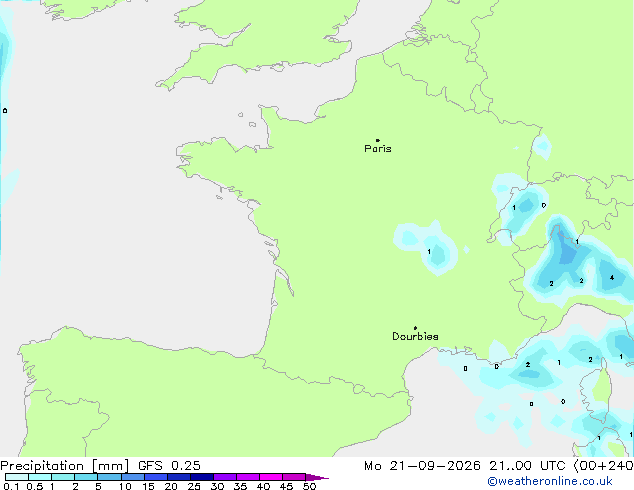
Task: Click the 4 mm precipitation value label
Action: click(612, 278)
